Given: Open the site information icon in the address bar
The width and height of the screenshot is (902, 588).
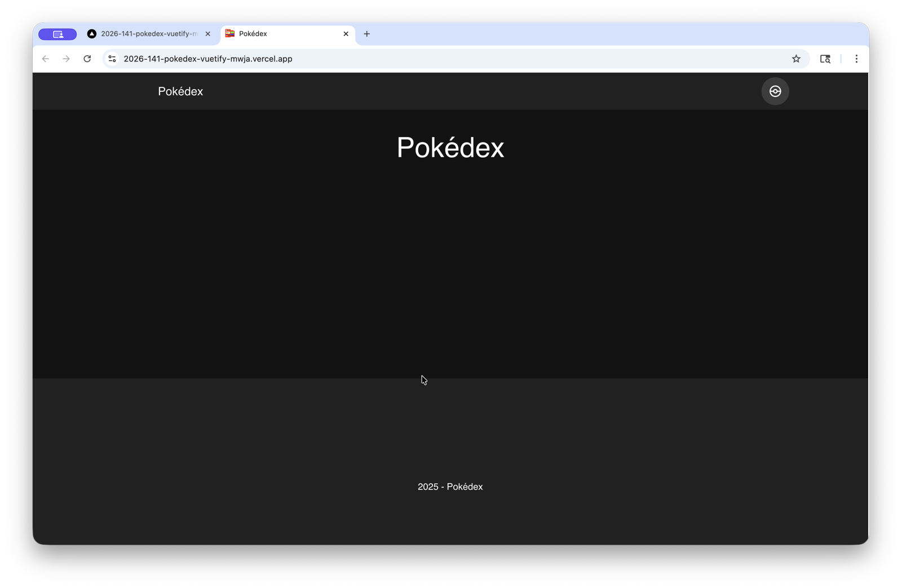Looking at the screenshot, I should click(x=112, y=59).
